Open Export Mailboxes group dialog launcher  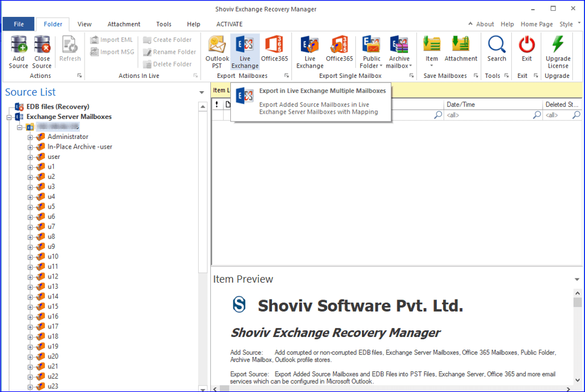286,76
